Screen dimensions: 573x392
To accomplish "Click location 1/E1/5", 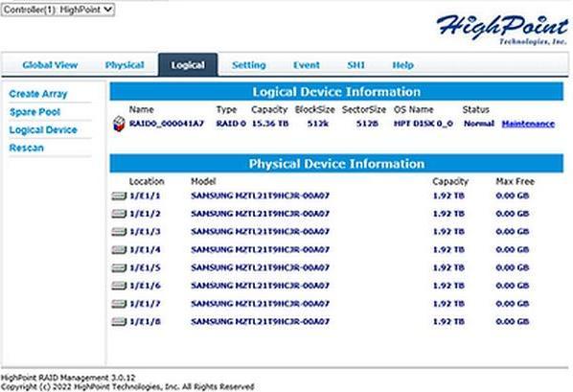I will (x=145, y=267).
